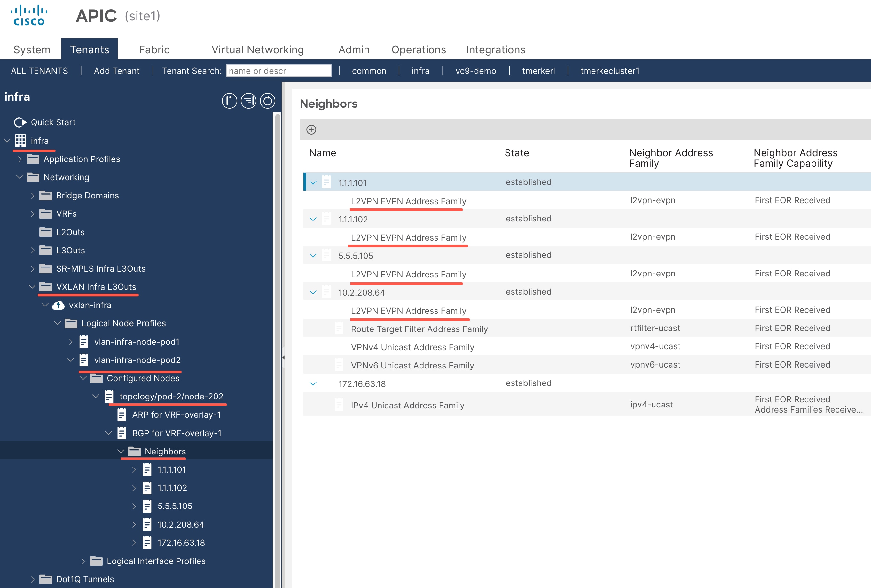Expand Application Profiles in the tree
Screen dimensions: 871x588
(x=20, y=159)
